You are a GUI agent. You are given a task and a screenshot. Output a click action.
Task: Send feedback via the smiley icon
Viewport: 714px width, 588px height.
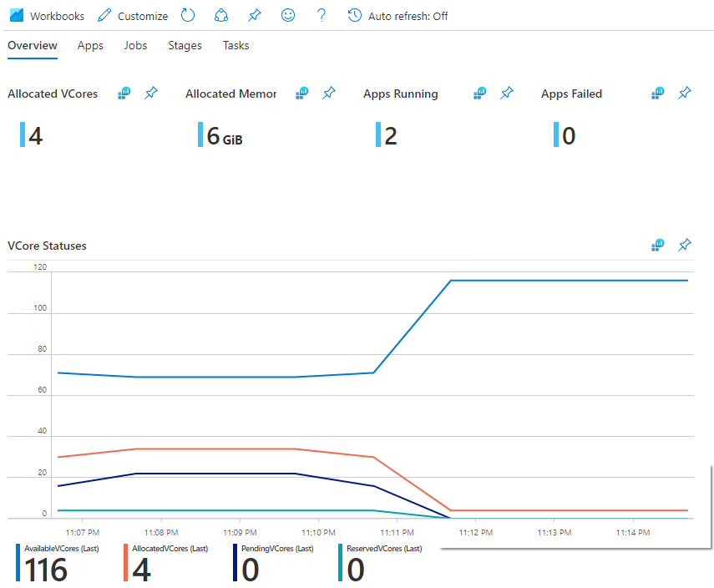tap(287, 15)
